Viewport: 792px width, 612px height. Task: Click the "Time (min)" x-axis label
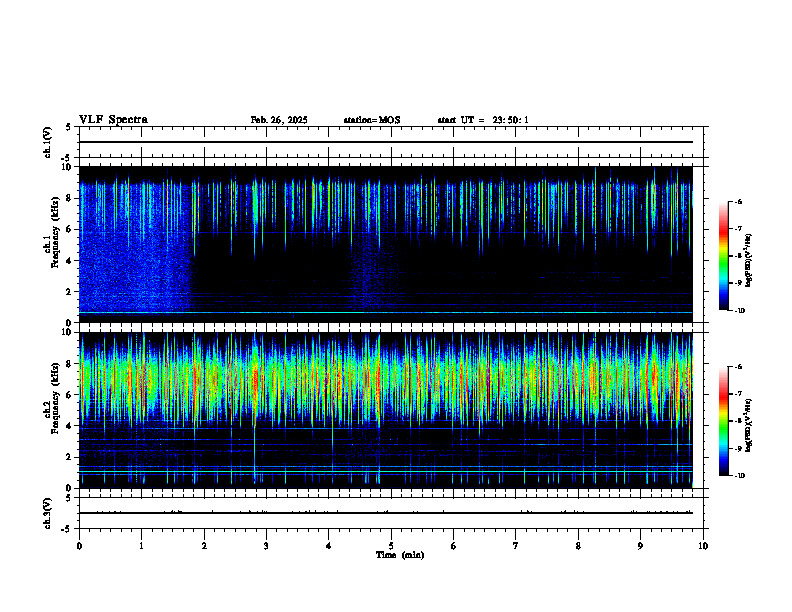coord(400,555)
